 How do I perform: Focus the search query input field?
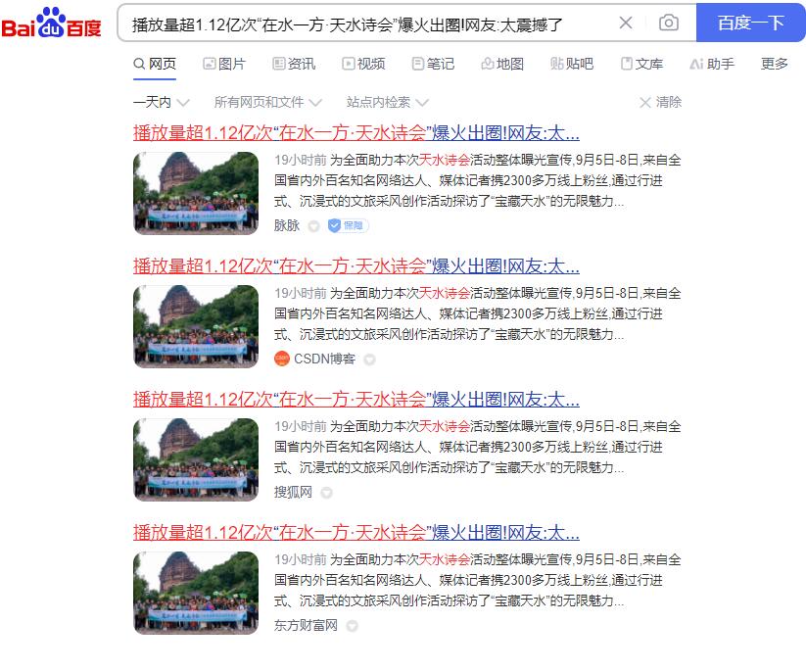tap(370, 24)
